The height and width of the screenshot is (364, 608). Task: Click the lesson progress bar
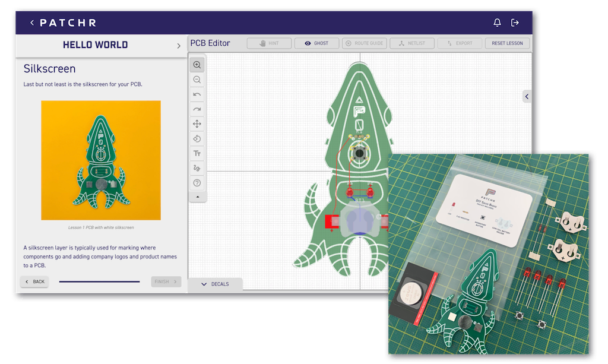(99, 282)
